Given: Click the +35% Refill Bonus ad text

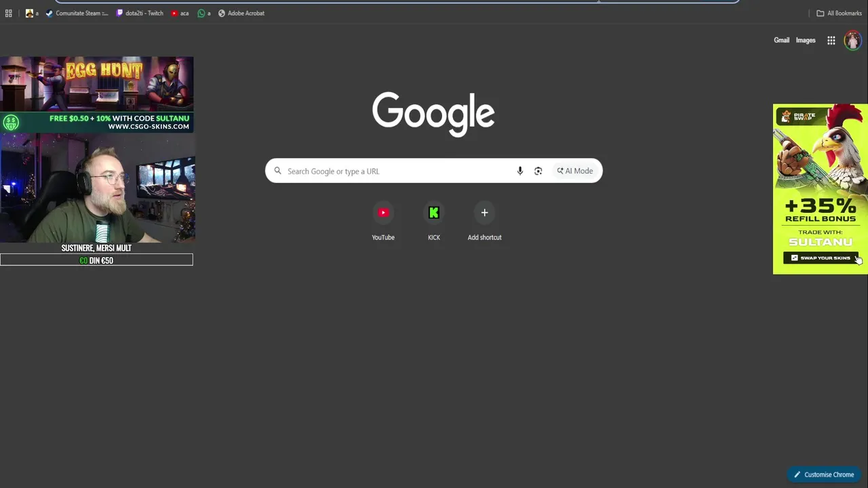Looking at the screenshot, I should click(821, 210).
